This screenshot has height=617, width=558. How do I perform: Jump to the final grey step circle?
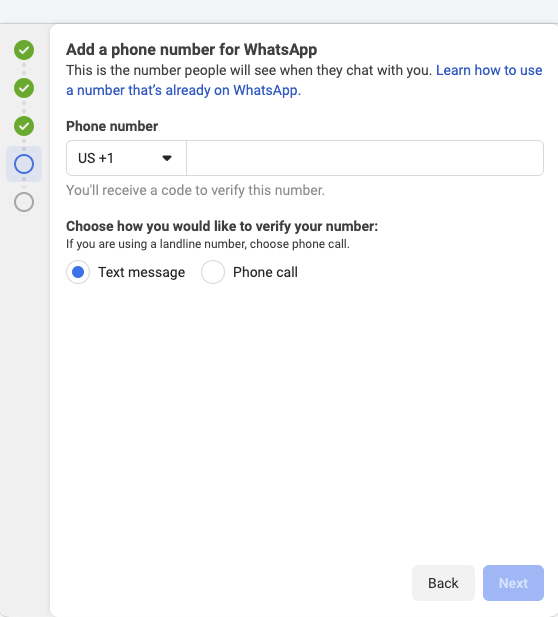click(24, 202)
